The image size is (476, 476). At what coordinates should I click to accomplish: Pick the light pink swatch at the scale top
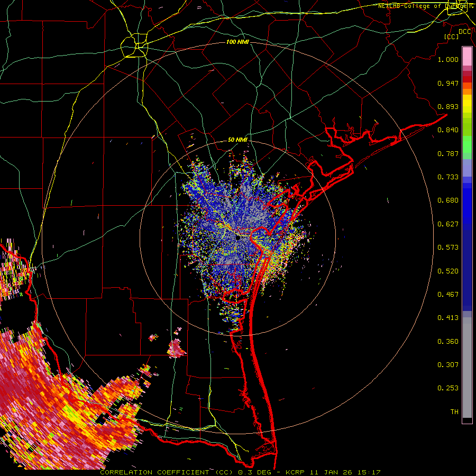(x=467, y=56)
